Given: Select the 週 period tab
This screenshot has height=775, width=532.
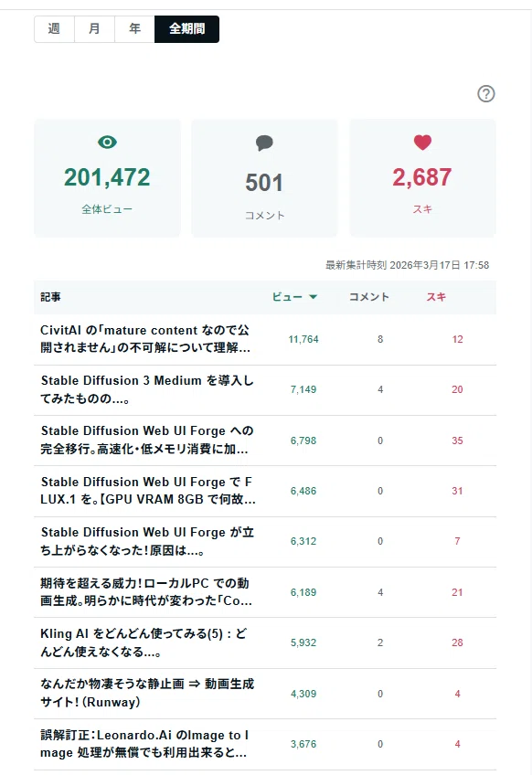Looking at the screenshot, I should [x=54, y=29].
